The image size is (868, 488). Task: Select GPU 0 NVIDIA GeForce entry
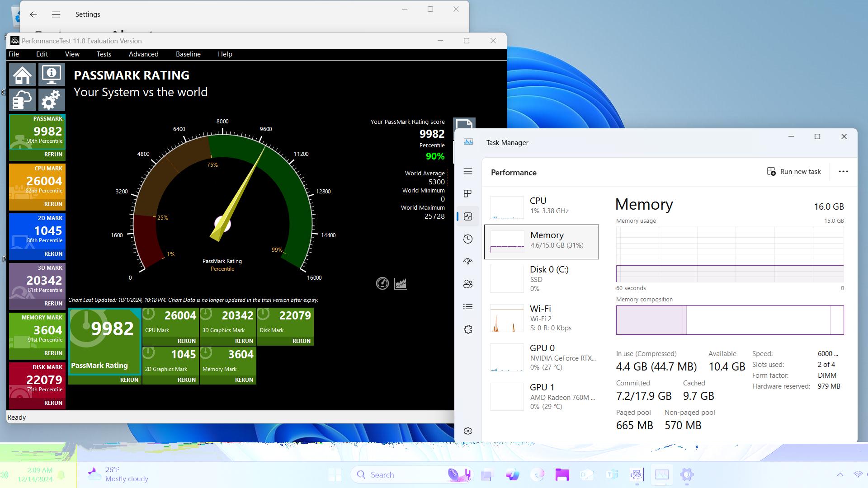pos(542,357)
